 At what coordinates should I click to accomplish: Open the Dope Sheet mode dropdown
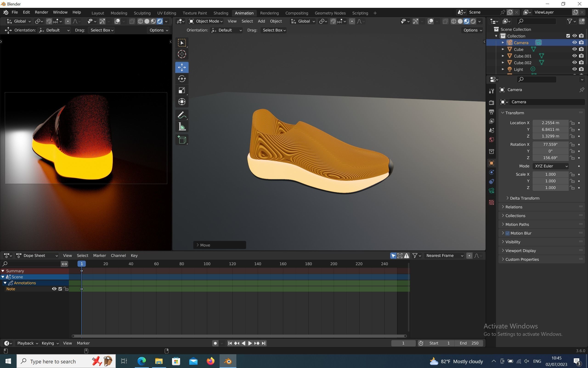[37, 256]
